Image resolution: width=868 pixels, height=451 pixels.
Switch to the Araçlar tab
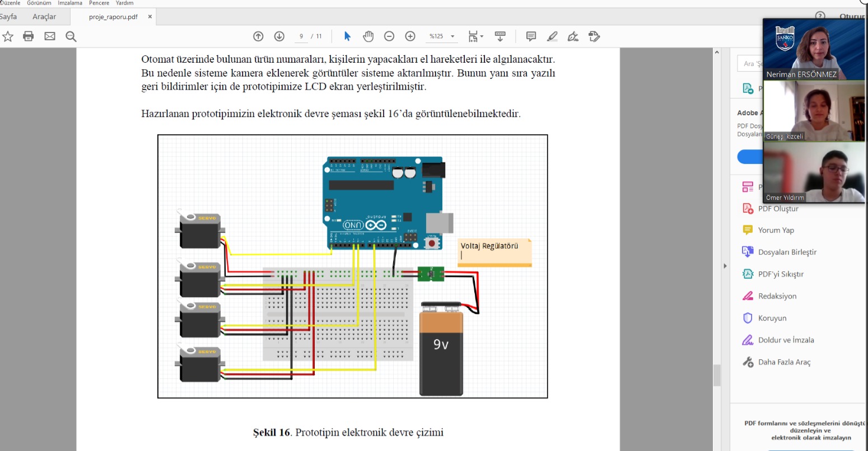(44, 17)
